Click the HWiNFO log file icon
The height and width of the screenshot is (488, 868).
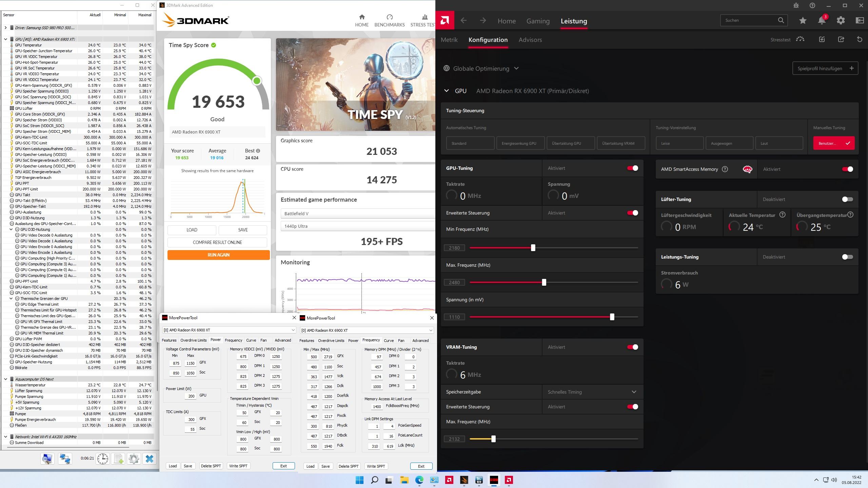tap(118, 459)
